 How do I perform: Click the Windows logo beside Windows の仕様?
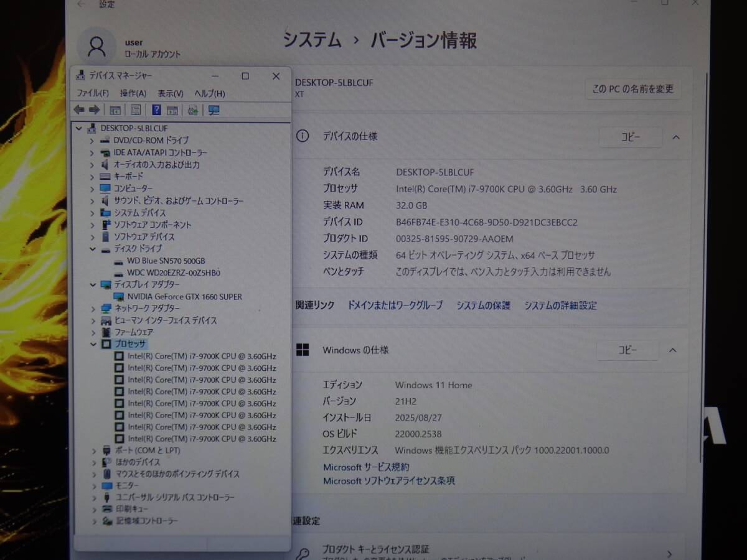pos(303,350)
